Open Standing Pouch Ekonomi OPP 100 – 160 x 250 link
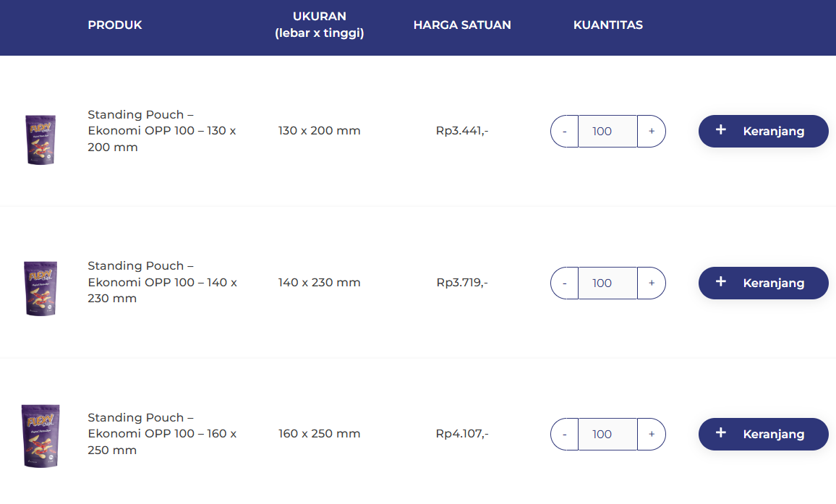The width and height of the screenshot is (836, 504). pos(161,434)
